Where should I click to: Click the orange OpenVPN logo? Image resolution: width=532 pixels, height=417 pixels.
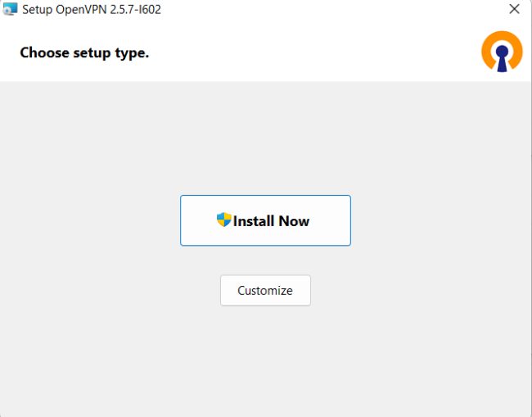coord(502,52)
